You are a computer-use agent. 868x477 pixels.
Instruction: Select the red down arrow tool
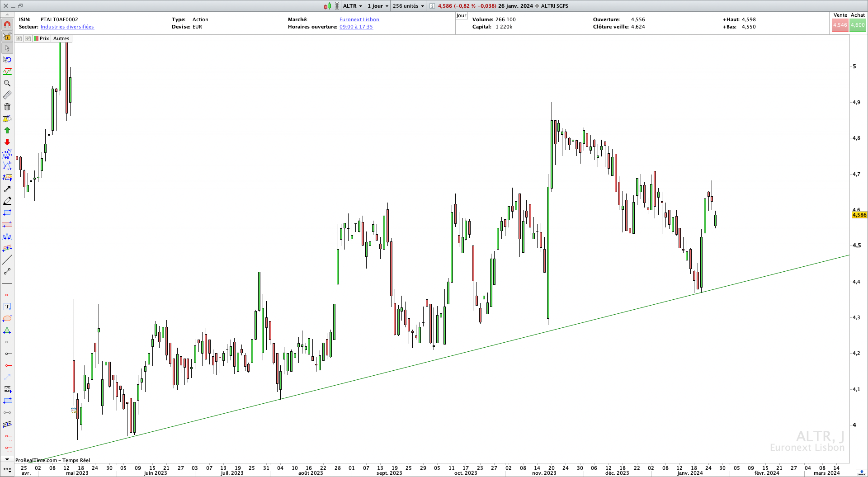(x=7, y=142)
